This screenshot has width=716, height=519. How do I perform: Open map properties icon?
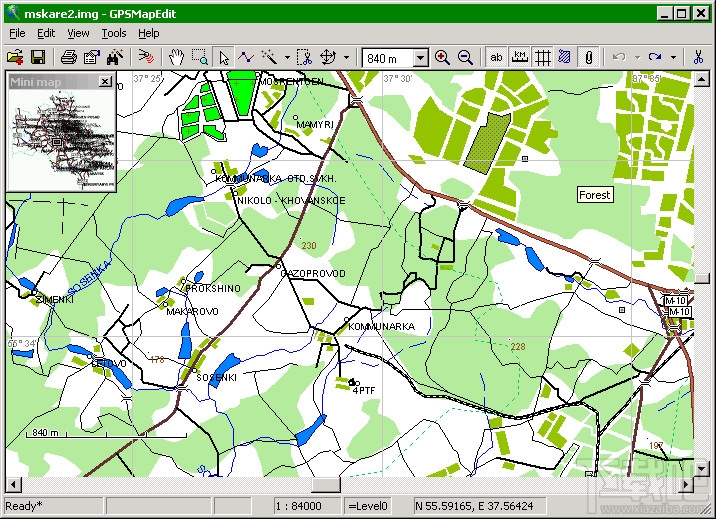click(x=92, y=58)
